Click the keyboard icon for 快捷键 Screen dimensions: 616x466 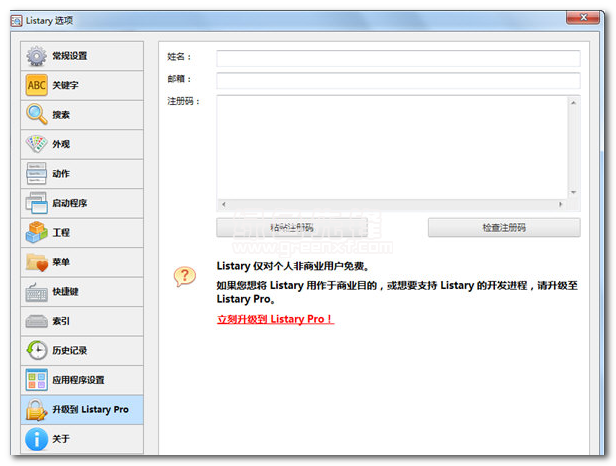pos(37,292)
